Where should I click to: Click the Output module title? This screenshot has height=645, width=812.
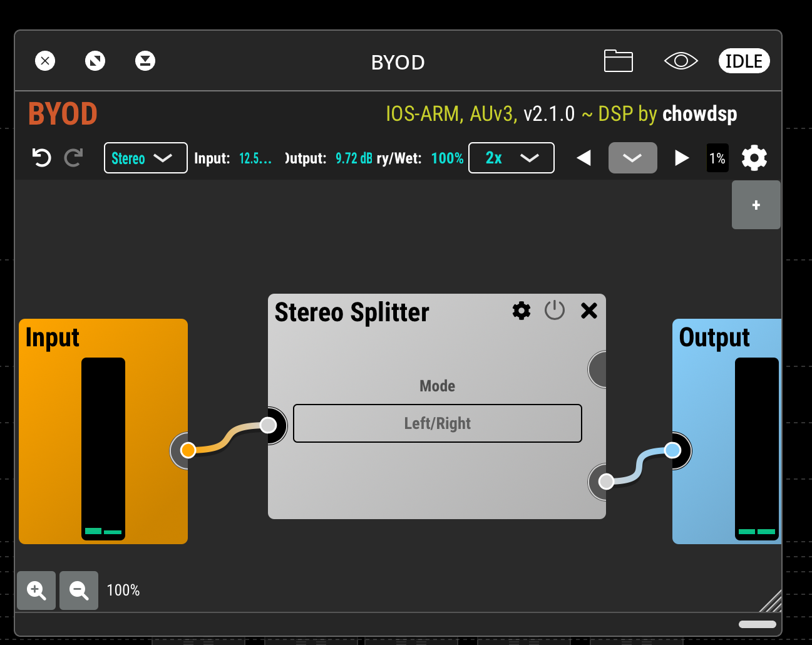(x=714, y=338)
